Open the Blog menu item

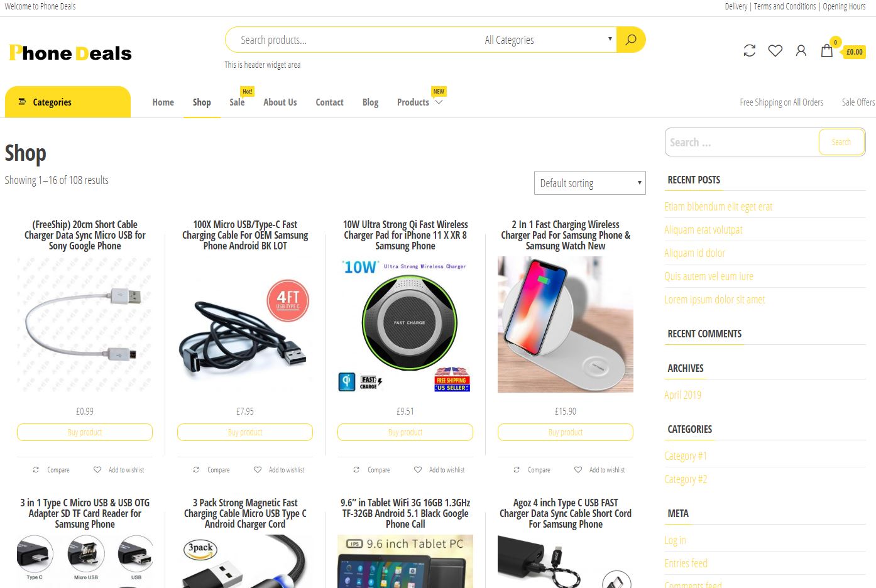tap(370, 102)
